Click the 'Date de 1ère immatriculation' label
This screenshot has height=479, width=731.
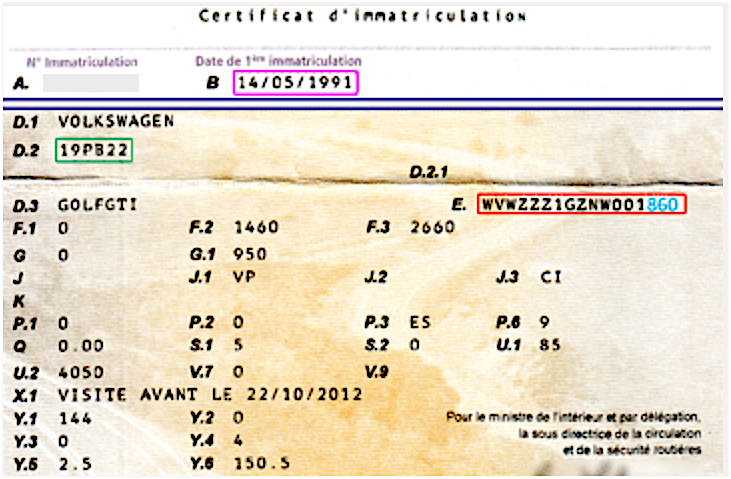point(278,61)
